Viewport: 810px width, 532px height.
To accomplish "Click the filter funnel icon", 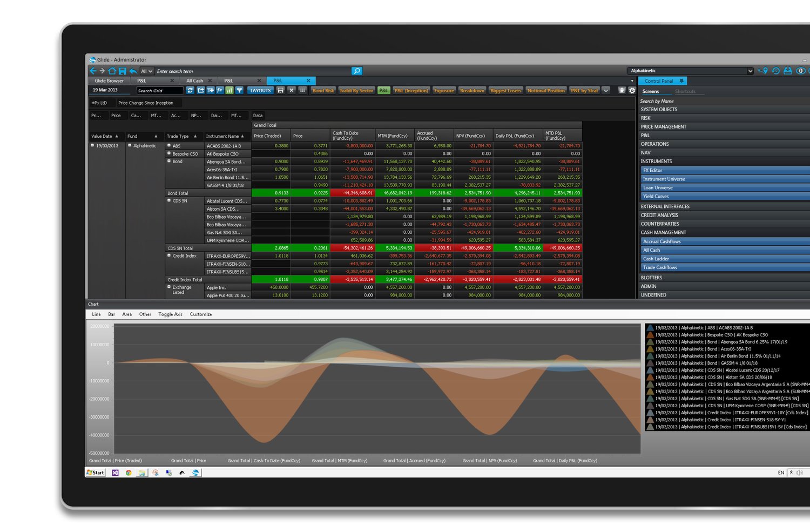I will tap(239, 90).
